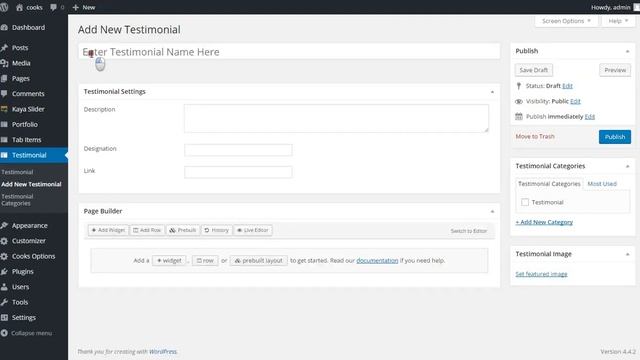Image resolution: width=640 pixels, height=360 pixels.
Task: Click the Publish calendar icon
Action: [x=519, y=116]
